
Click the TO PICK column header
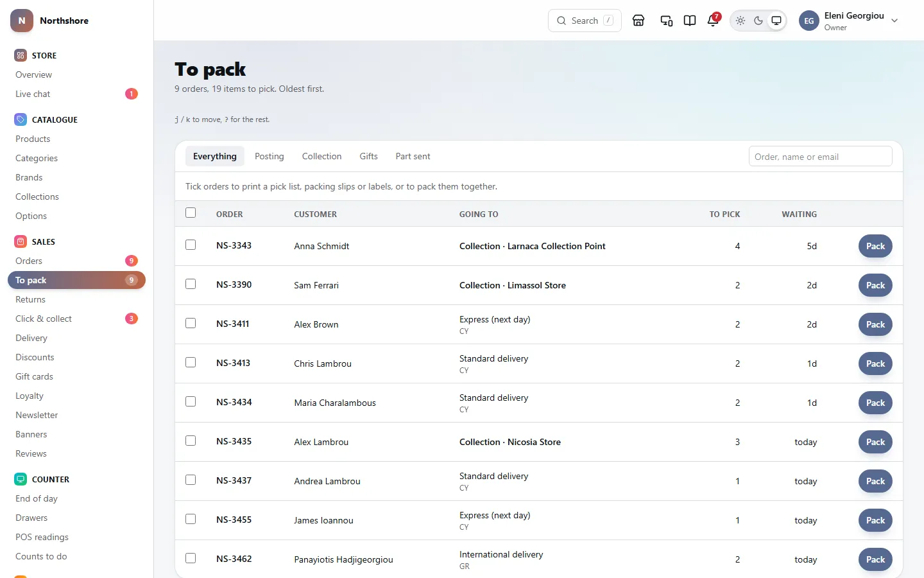[724, 215]
